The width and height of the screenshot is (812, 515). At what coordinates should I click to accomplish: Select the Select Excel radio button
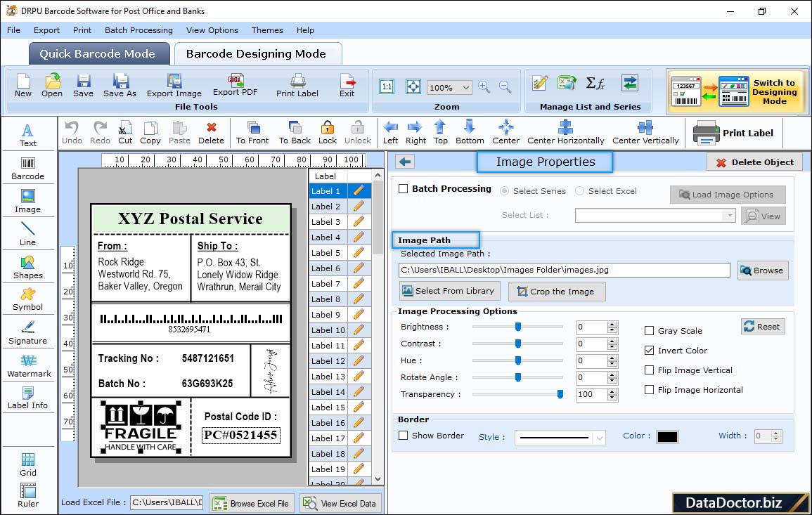(x=580, y=191)
